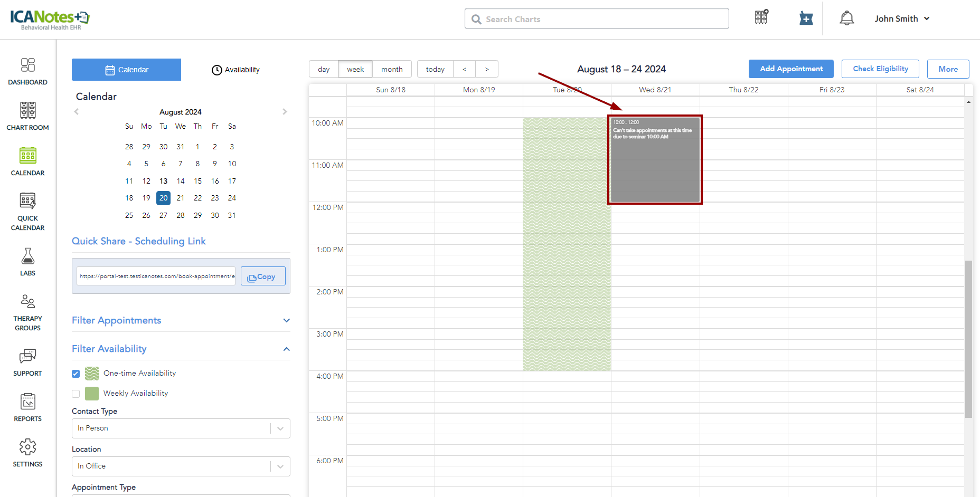
Task: Copy the scheduling link
Action: point(262,276)
